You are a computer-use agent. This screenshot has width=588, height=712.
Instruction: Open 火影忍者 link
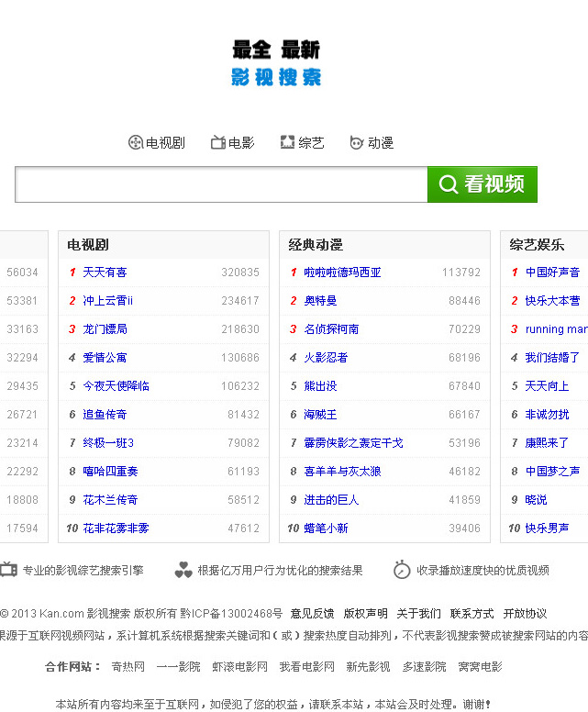[326, 358]
